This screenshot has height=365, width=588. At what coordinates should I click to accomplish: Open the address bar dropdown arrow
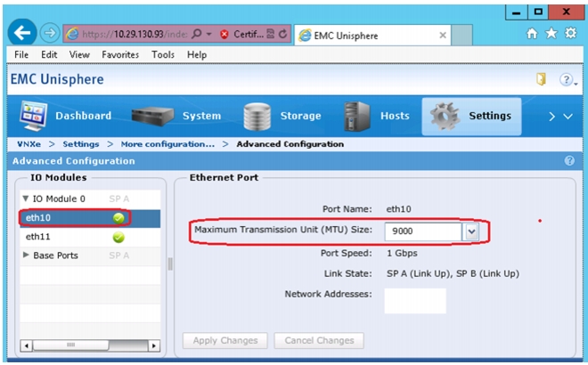click(x=208, y=34)
